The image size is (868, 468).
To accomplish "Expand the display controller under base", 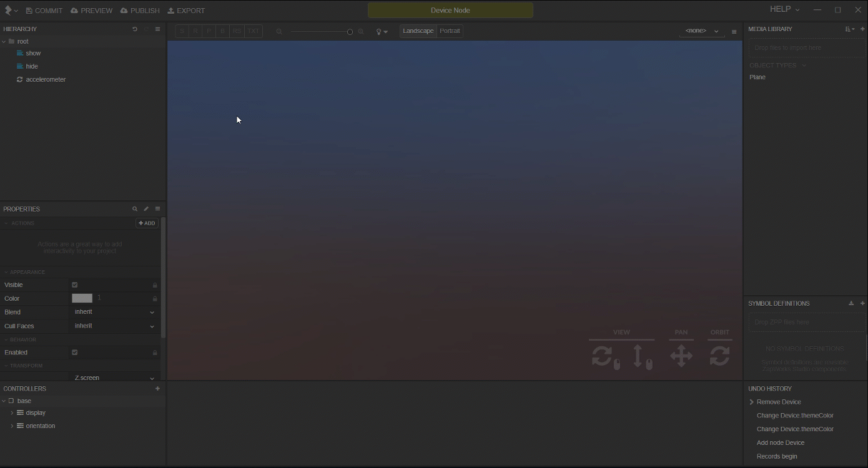I will pos(12,412).
